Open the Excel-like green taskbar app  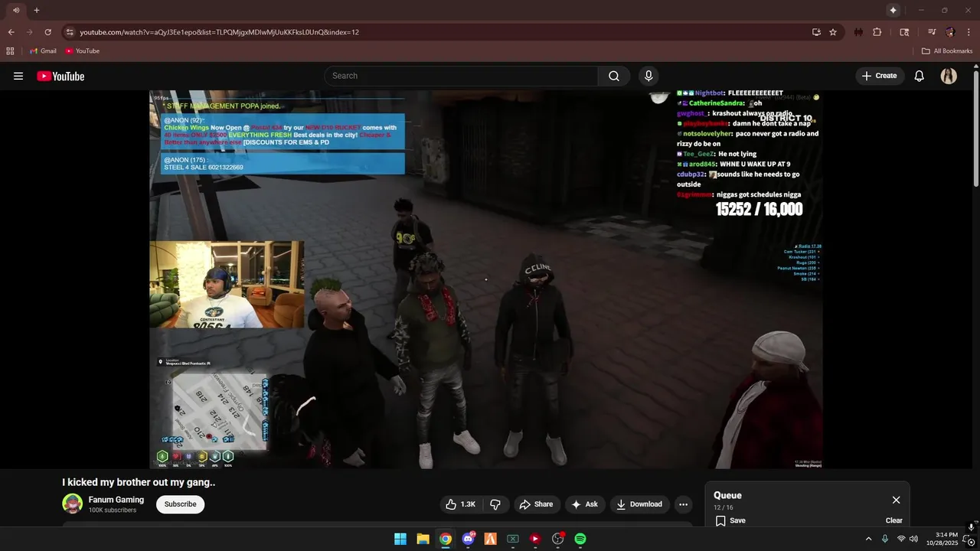[x=513, y=539]
